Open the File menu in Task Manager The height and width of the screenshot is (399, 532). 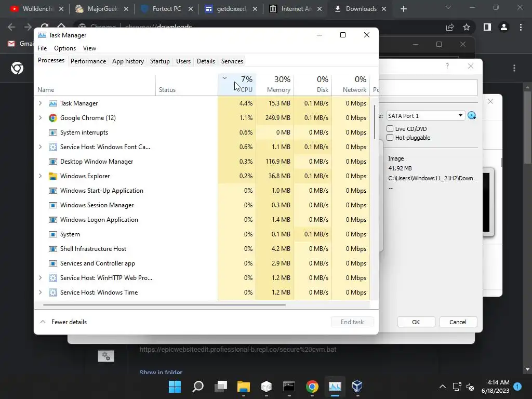(42, 48)
